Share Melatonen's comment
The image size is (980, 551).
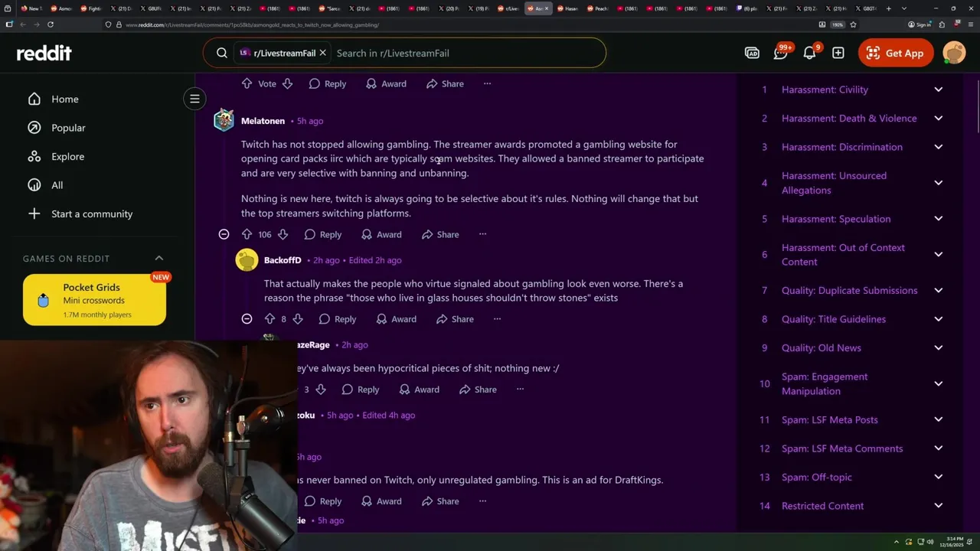(439, 234)
